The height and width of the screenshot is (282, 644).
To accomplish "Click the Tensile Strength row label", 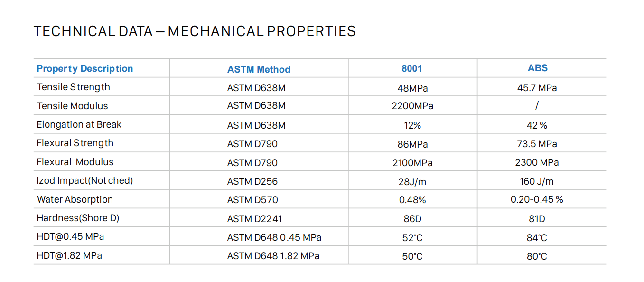I will pyautogui.click(x=74, y=87).
